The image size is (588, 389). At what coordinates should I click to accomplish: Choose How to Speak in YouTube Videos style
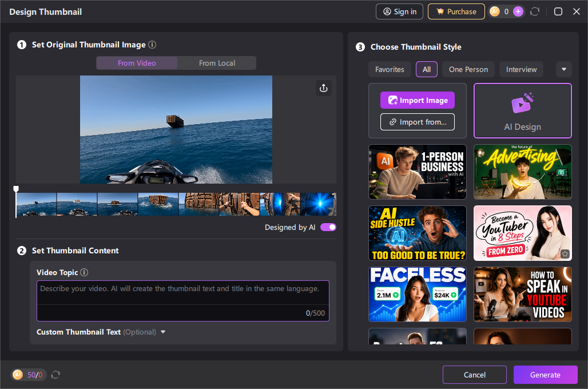point(523,295)
